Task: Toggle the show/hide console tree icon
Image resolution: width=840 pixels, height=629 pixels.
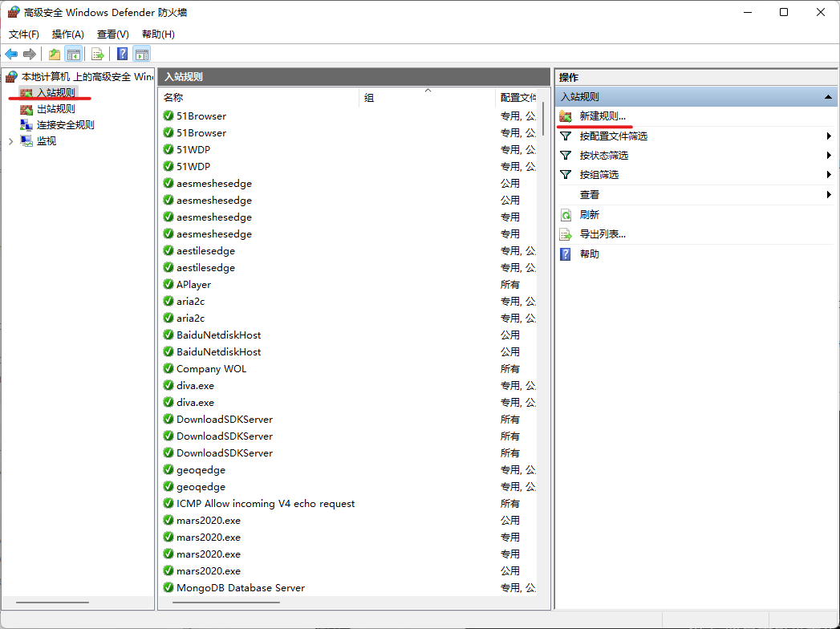Action: click(x=73, y=54)
